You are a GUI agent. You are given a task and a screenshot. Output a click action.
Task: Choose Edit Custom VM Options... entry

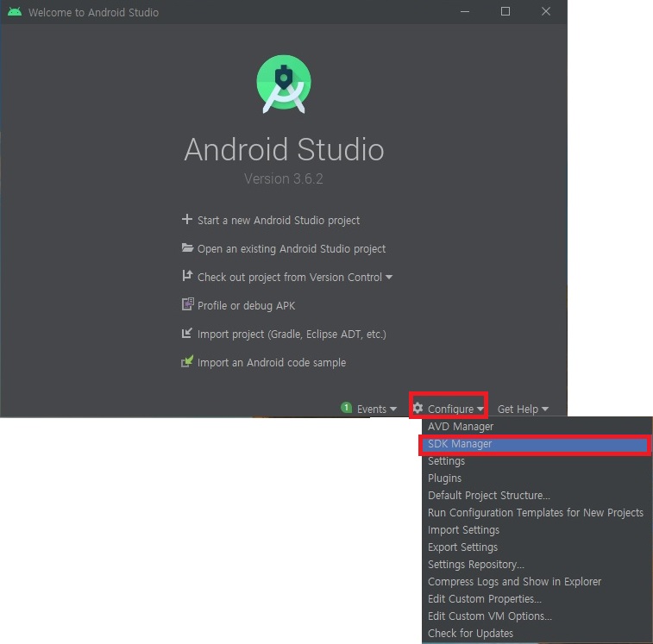(537, 616)
